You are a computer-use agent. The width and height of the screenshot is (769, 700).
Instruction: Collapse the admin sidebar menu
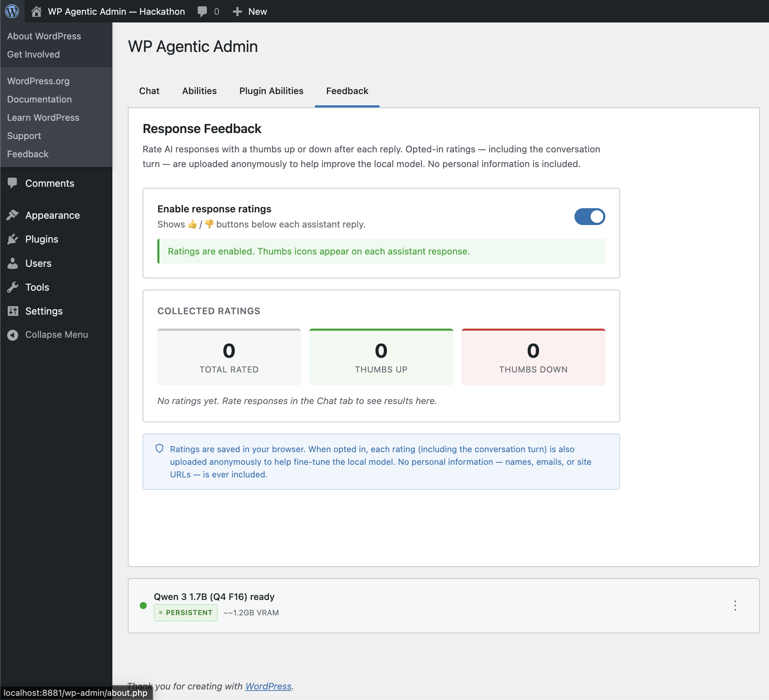click(57, 335)
